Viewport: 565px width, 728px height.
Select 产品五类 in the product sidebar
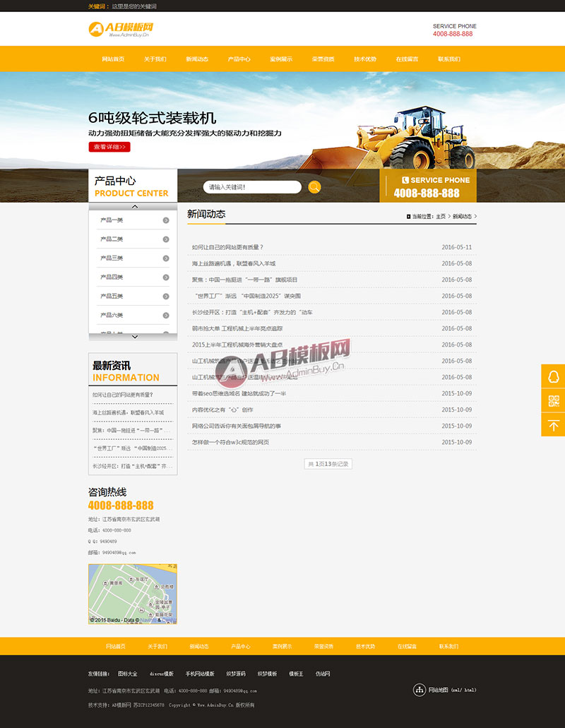tap(112, 297)
